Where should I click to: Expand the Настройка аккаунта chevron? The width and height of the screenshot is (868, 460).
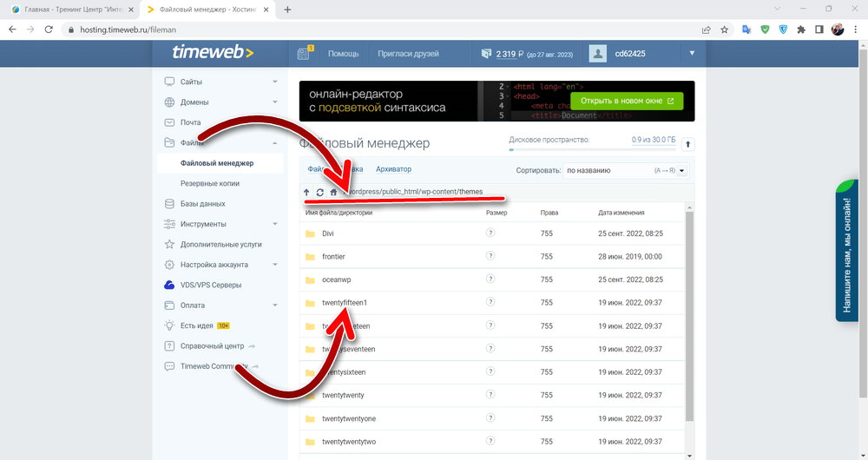point(275,265)
